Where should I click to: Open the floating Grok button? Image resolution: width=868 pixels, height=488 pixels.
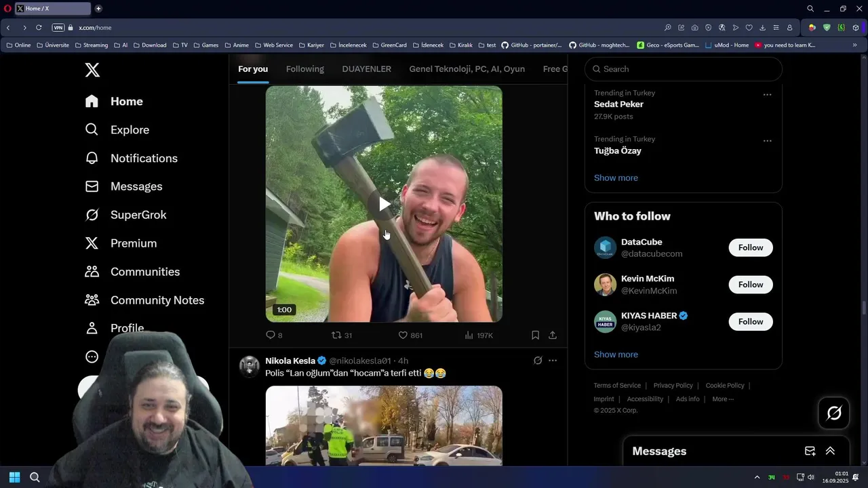coord(834,413)
